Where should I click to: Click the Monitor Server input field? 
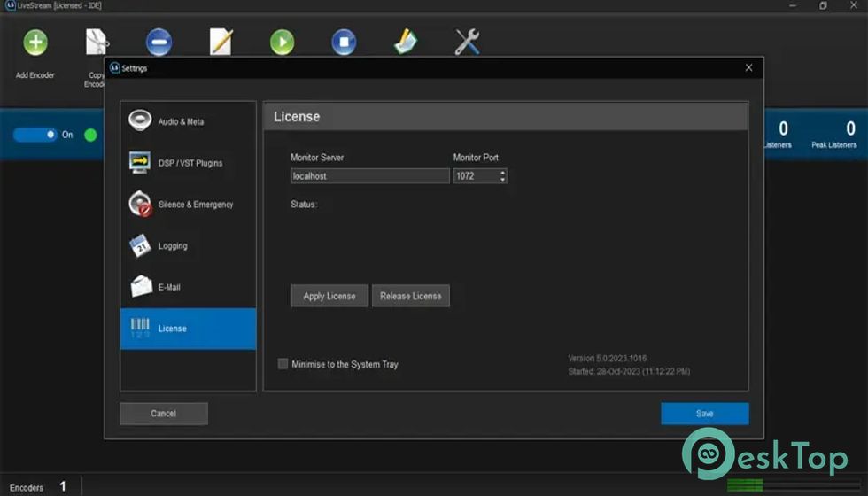[370, 176]
